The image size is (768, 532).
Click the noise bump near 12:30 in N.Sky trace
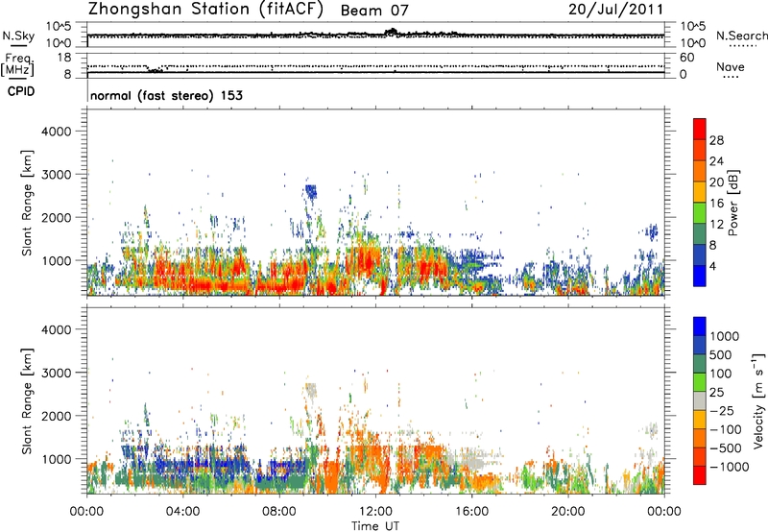point(392,33)
